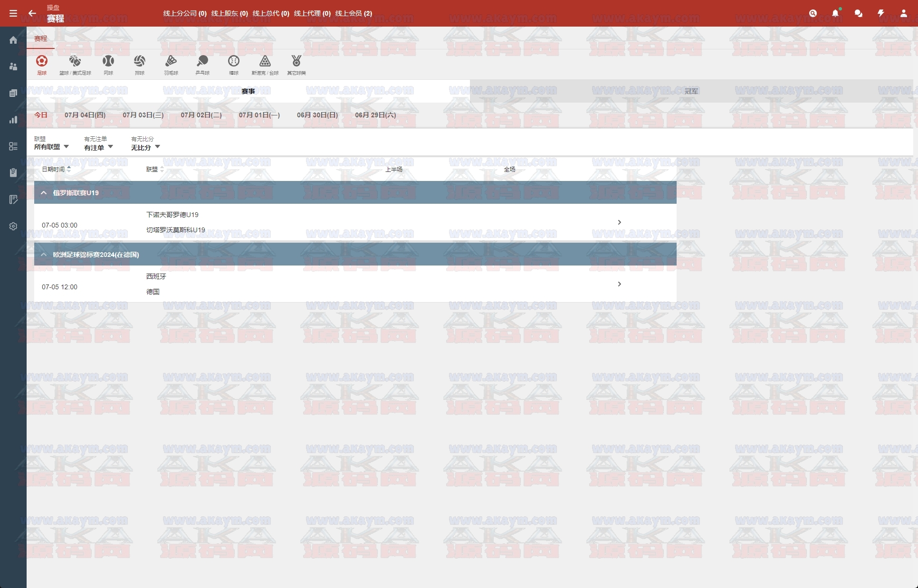This screenshot has width=918, height=588.
Task: Select the 07月 03日(三) date tab
Action: tap(143, 115)
